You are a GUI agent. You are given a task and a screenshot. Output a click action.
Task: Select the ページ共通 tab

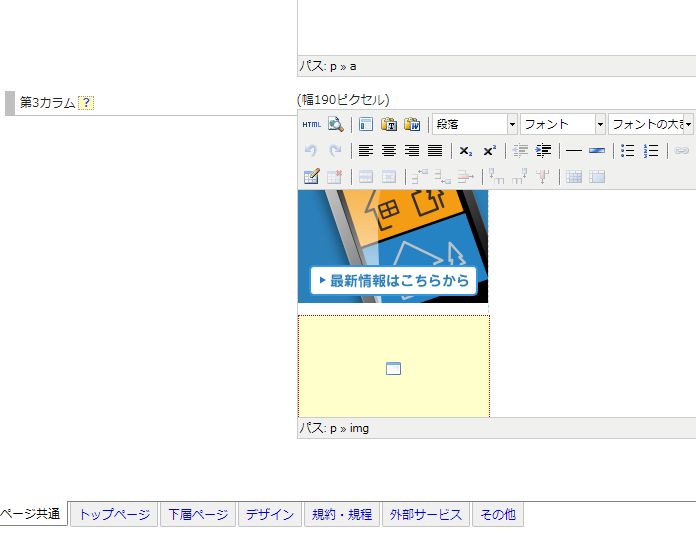(x=32, y=513)
